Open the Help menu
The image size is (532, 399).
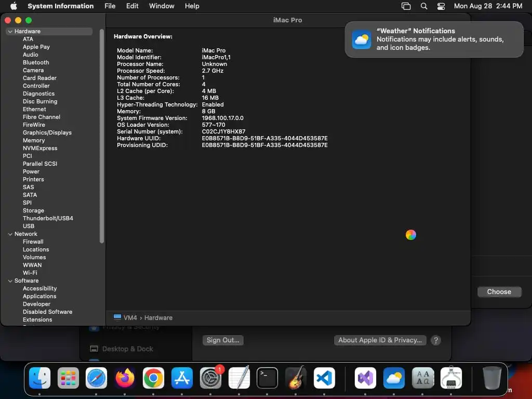(192, 6)
